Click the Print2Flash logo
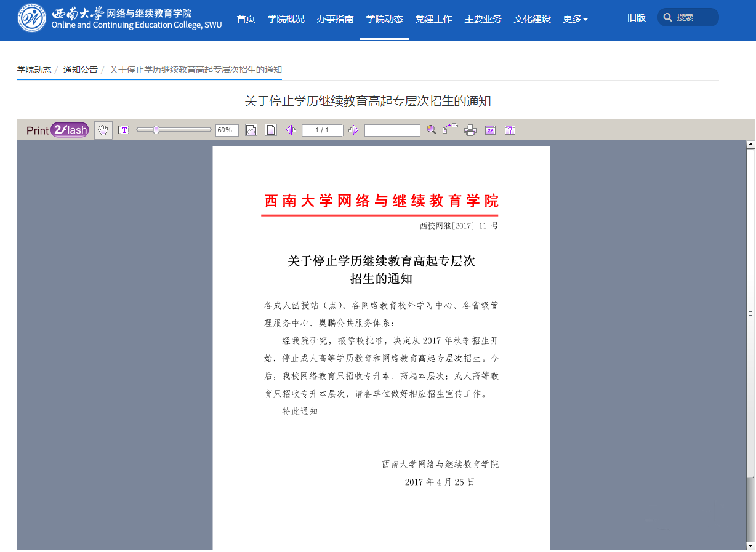The image size is (756, 552). 58,130
